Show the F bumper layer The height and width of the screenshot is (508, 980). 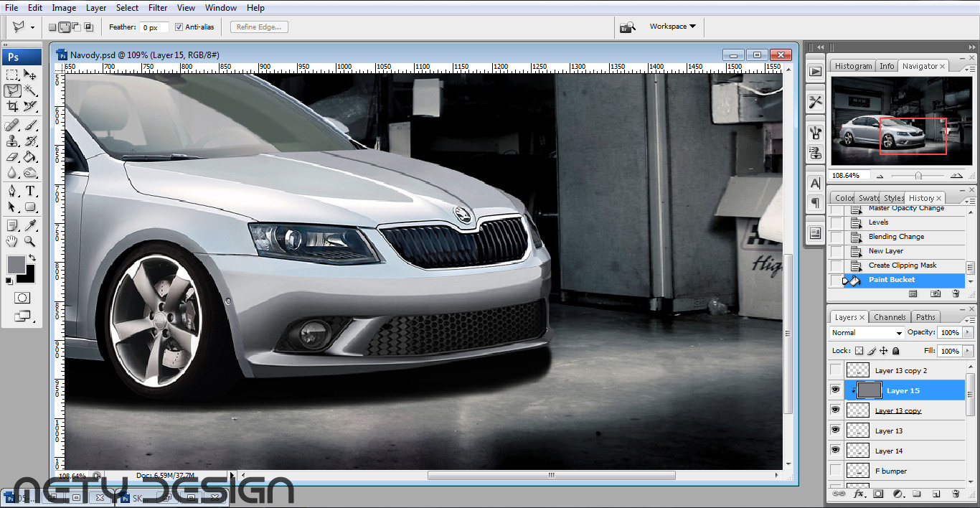[835, 471]
